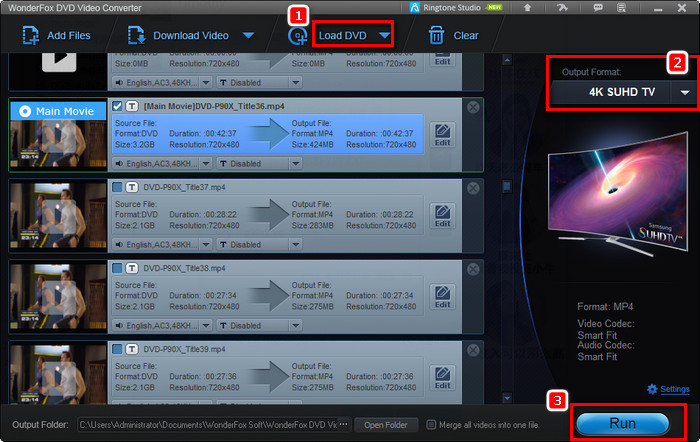Click the feedback speech bubble icon

coord(598,8)
